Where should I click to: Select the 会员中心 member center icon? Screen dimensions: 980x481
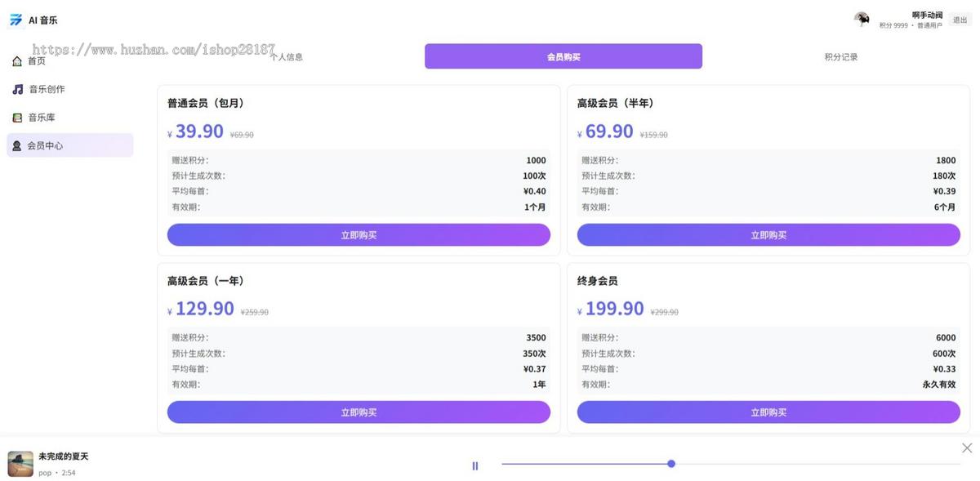point(17,145)
